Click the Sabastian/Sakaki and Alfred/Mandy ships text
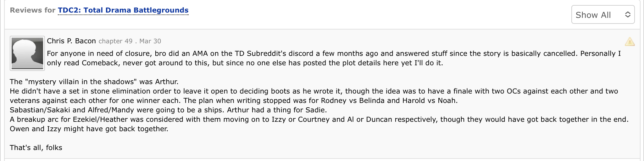The width and height of the screenshot is (644, 161). click(117, 110)
